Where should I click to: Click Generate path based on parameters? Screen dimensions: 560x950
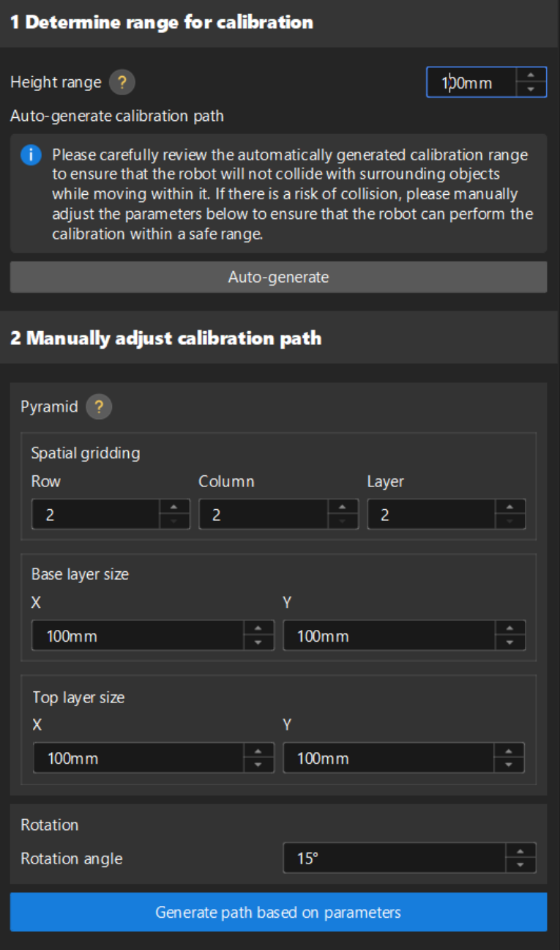[280, 912]
